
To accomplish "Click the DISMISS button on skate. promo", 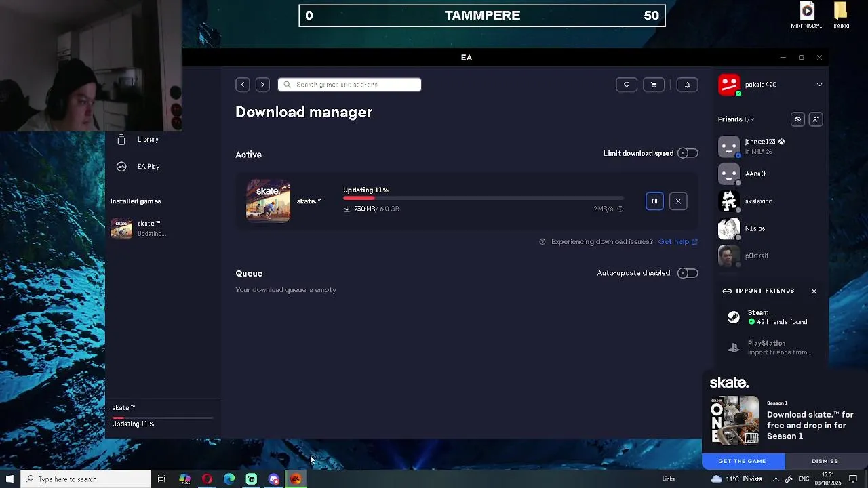I will pos(825,461).
